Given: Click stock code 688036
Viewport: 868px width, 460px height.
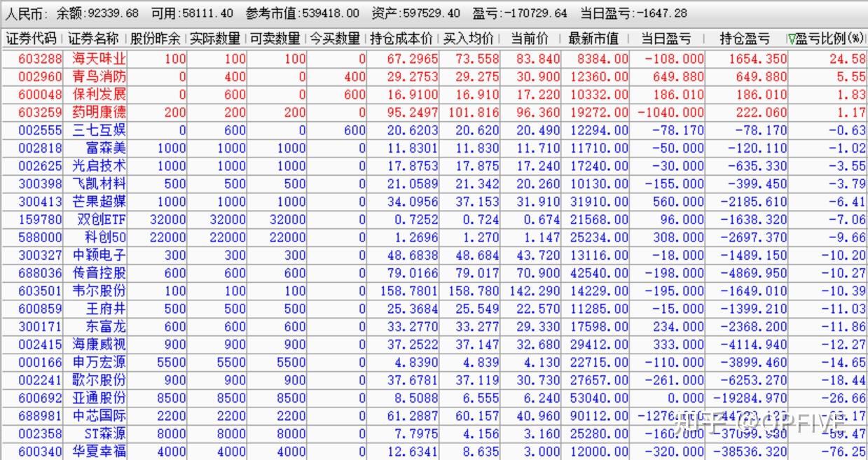Looking at the screenshot, I should (40, 273).
